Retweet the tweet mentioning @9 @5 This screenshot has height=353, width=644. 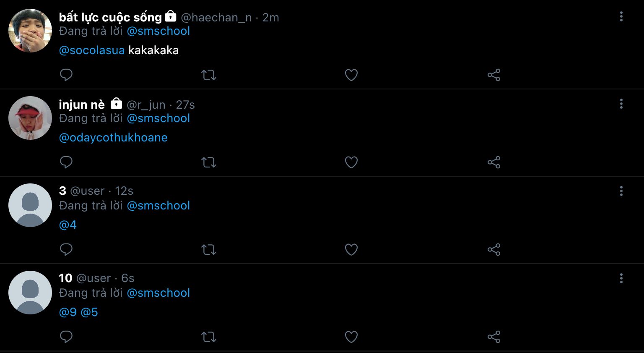[x=209, y=337]
